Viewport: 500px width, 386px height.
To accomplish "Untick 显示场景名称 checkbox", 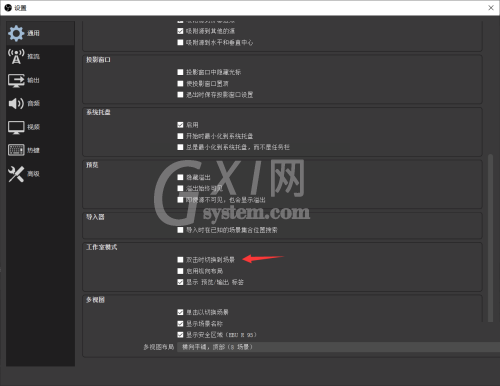I will pyautogui.click(x=180, y=323).
